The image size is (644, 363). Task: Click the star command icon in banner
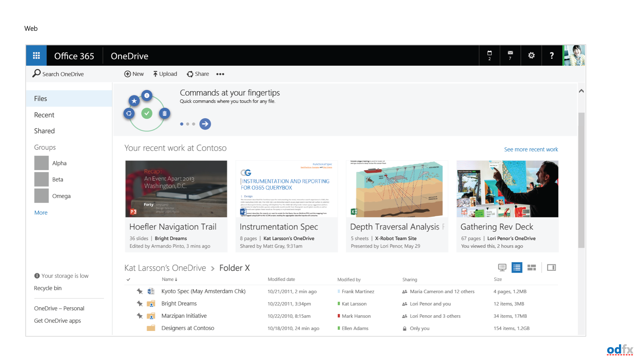[134, 100]
